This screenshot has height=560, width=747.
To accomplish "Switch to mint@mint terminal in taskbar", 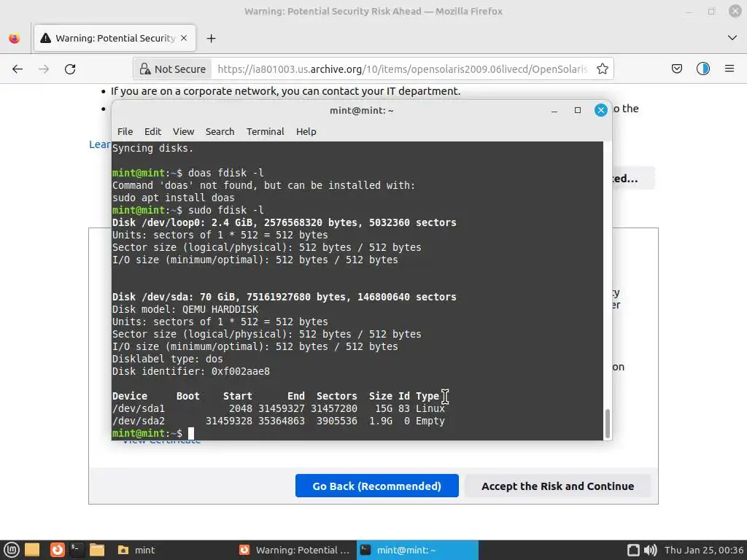I will tap(417, 550).
